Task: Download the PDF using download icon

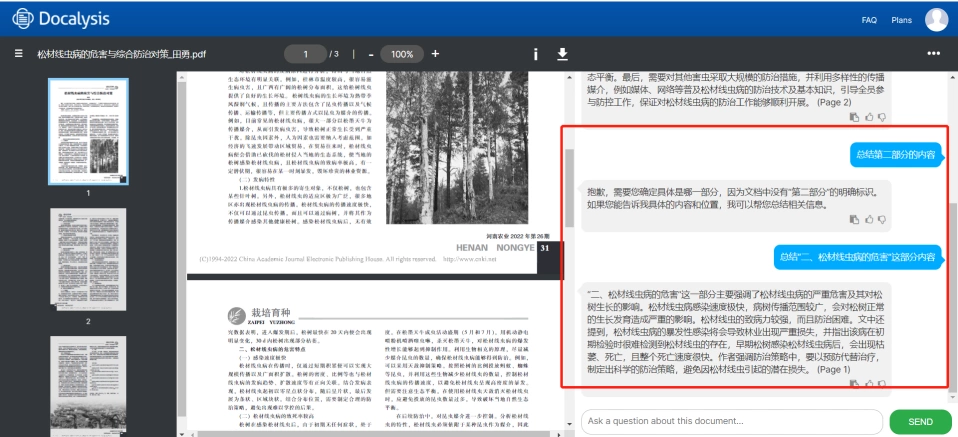Action: click(x=563, y=54)
